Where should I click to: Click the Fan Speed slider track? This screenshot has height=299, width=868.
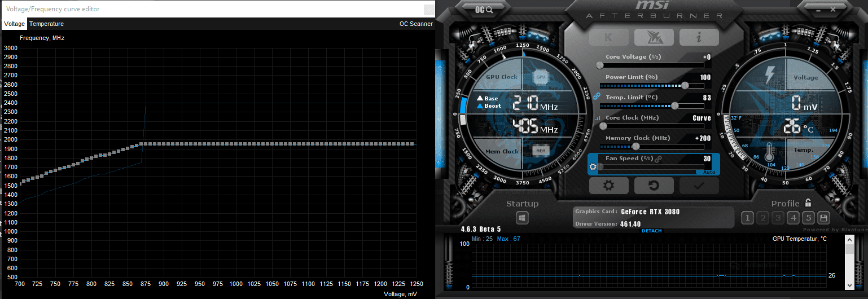coord(652,167)
